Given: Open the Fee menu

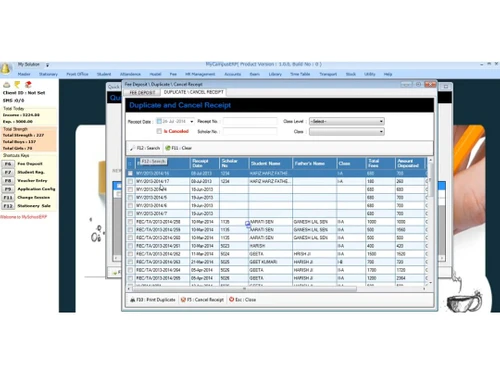Looking at the screenshot, I should (x=173, y=74).
